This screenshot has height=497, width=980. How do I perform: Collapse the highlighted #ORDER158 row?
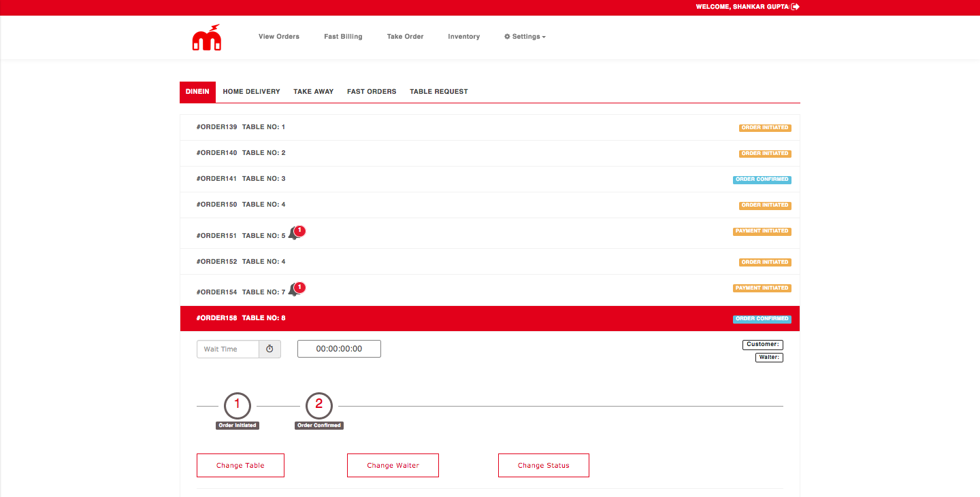tap(490, 318)
